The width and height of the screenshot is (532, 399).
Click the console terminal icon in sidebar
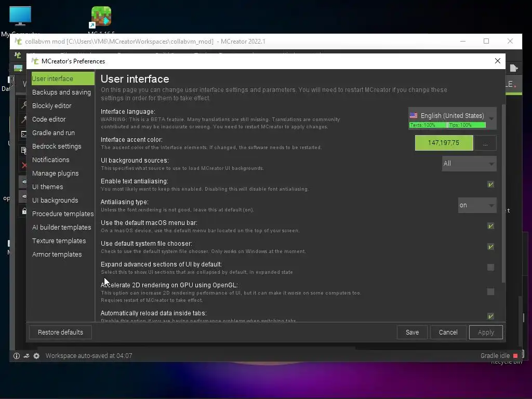point(24,134)
